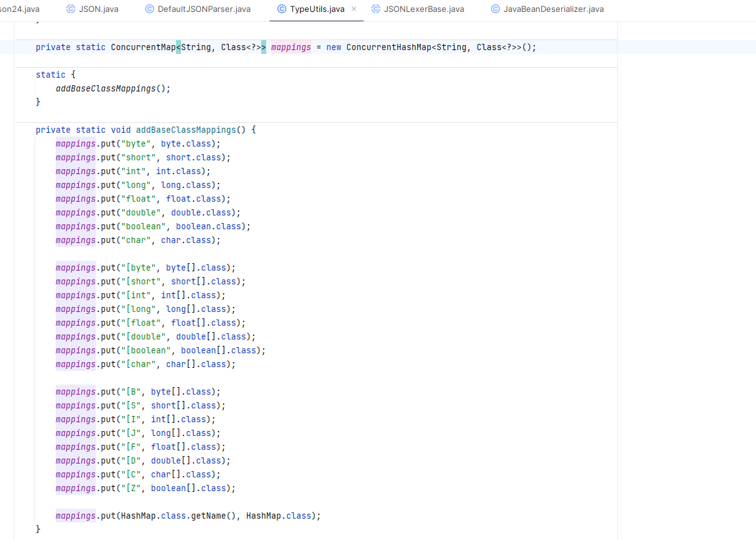
Task: Click the ConcurrentHashMap constructor call
Action: click(389, 47)
